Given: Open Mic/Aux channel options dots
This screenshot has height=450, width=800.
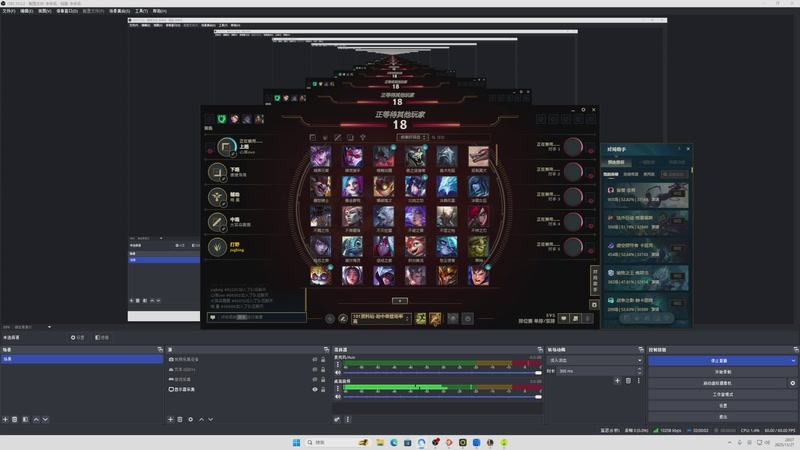Looking at the screenshot, I should click(337, 365).
